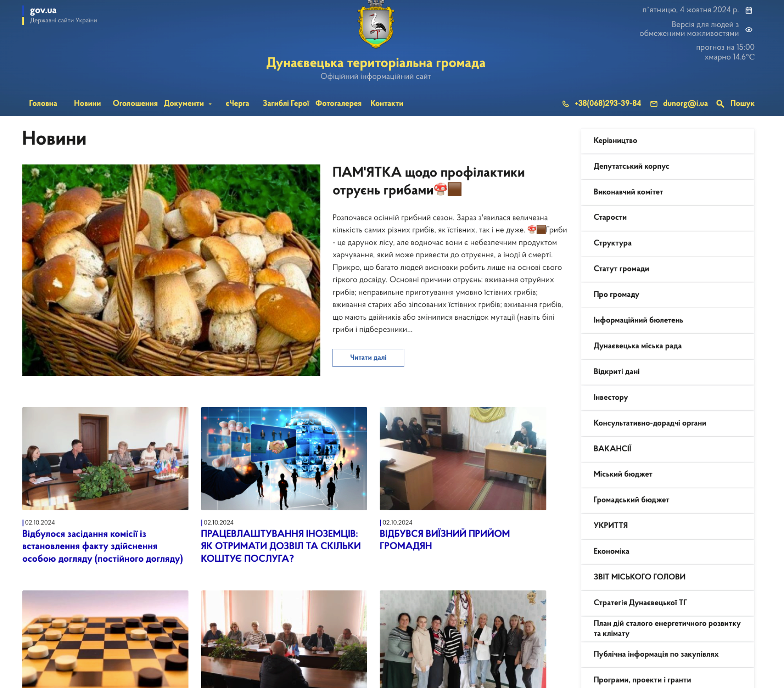The height and width of the screenshot is (688, 784).
Task: Select Керівництво in the sidebar
Action: (x=615, y=140)
